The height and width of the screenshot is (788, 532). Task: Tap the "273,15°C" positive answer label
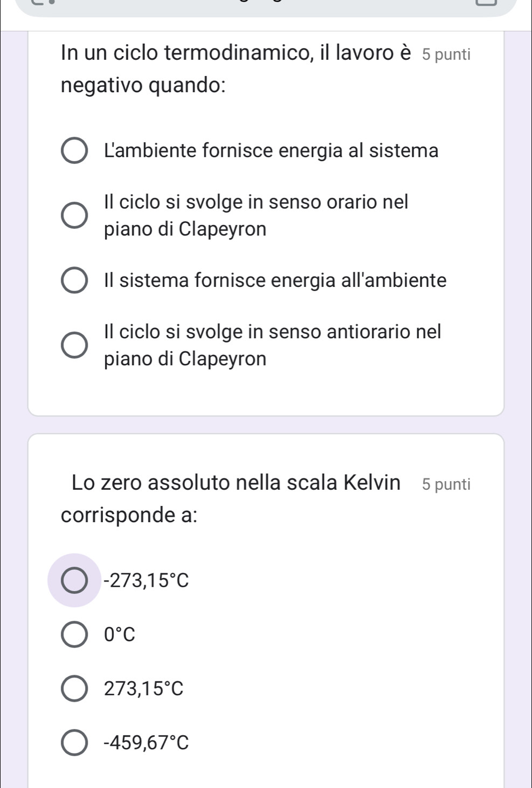[x=144, y=689]
